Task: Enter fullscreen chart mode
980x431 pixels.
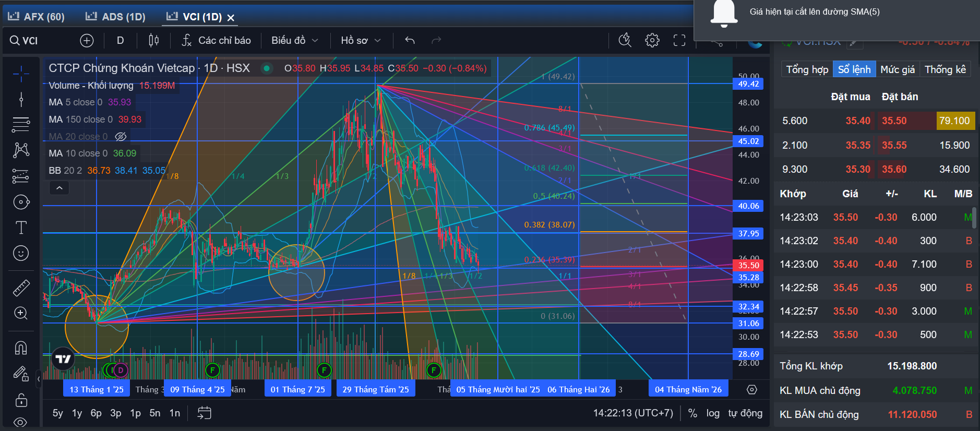Action: pyautogui.click(x=679, y=40)
